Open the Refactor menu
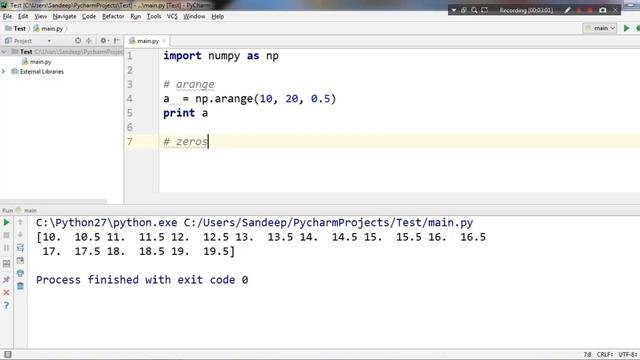The width and height of the screenshot is (640, 360). [113, 16]
